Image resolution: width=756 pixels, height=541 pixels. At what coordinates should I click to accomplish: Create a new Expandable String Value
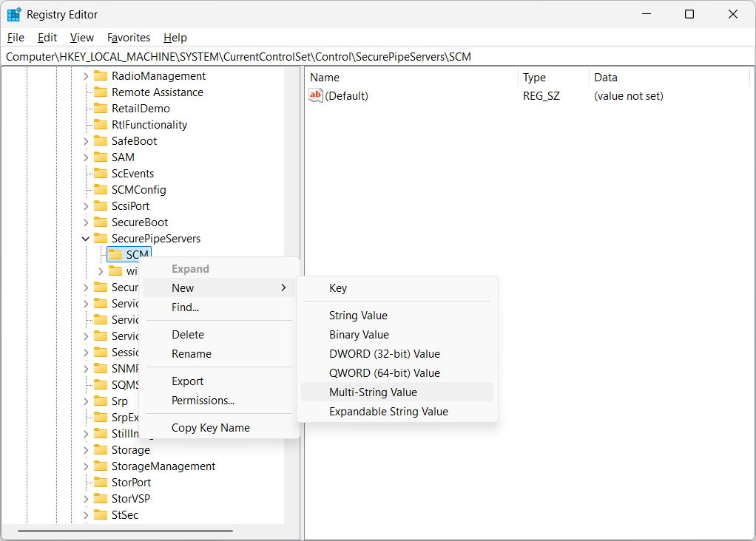[x=397, y=412]
